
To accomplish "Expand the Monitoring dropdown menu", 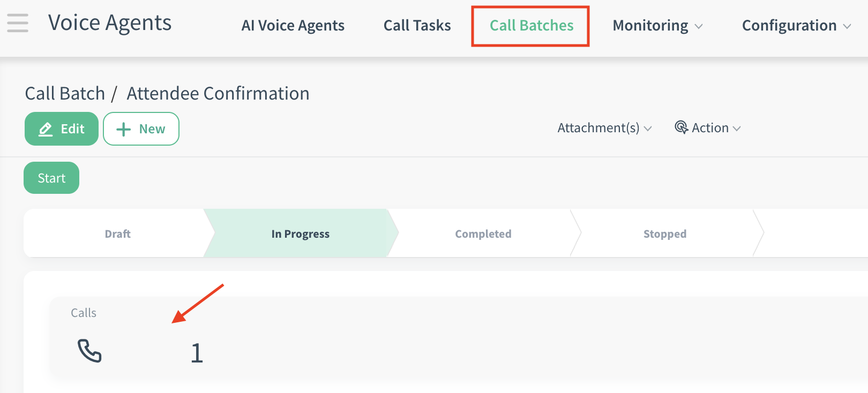I will tap(657, 26).
